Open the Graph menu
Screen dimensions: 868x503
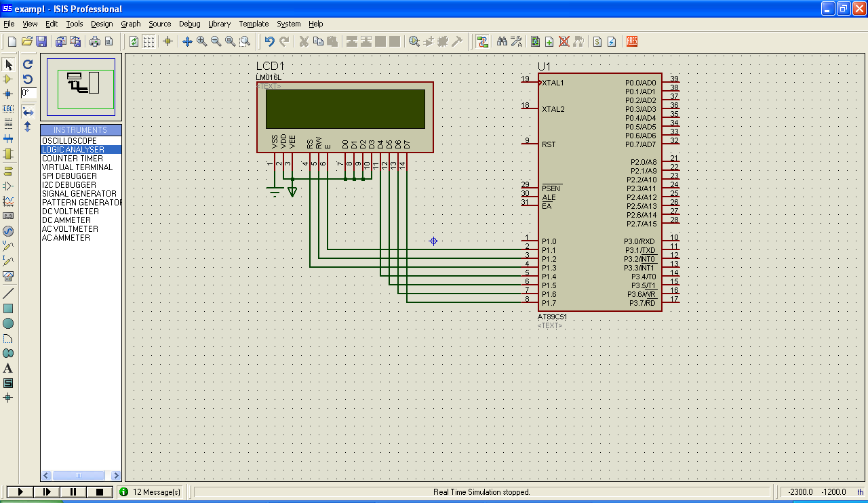click(131, 24)
